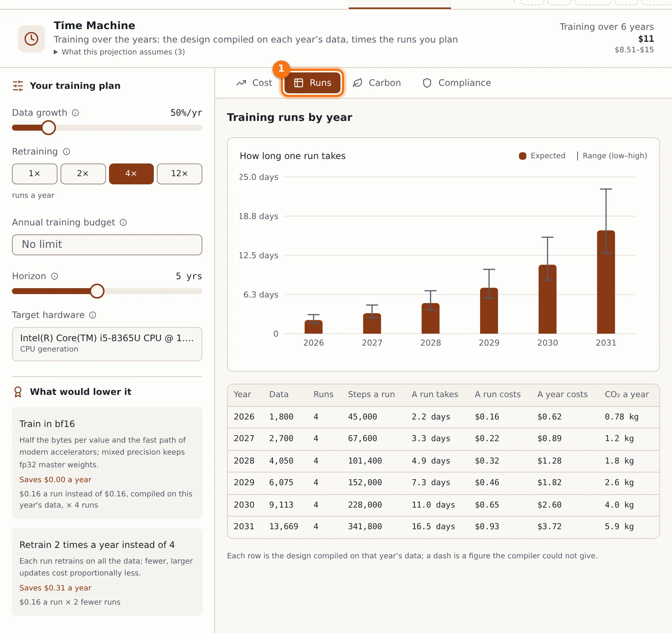This screenshot has width=672, height=633.
Task: Click the 2031 bar in the chart
Action: [606, 282]
